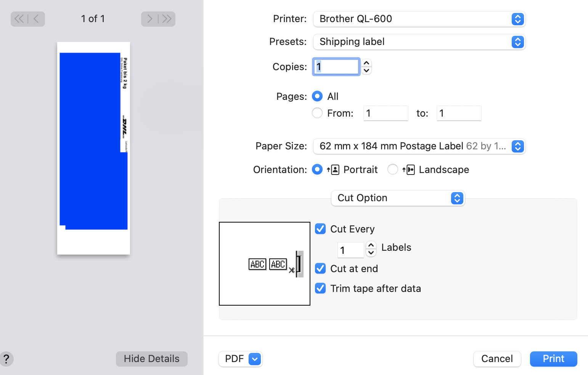Viewport: 588px width, 375px height.
Task: Open the help question mark button
Action: point(6,359)
